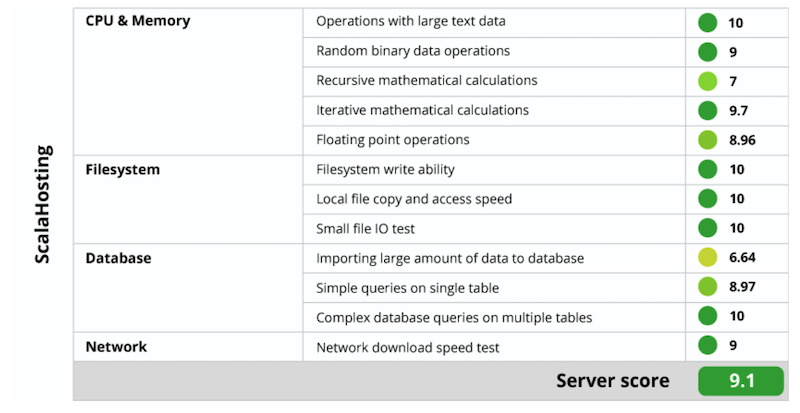
Task: Click the Server score label text
Action: (615, 381)
